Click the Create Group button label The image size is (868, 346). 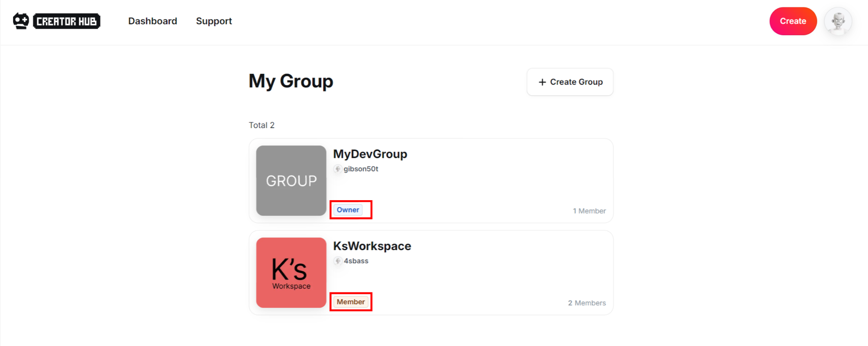[x=576, y=82]
